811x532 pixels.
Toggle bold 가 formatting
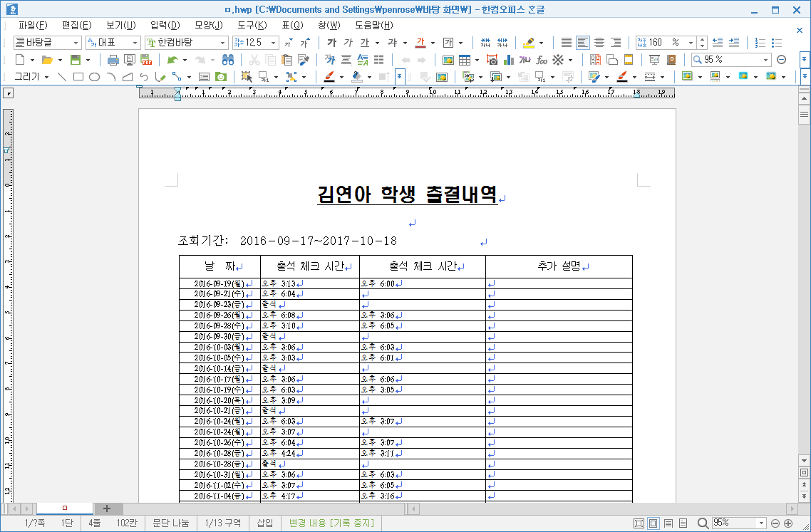(x=332, y=43)
